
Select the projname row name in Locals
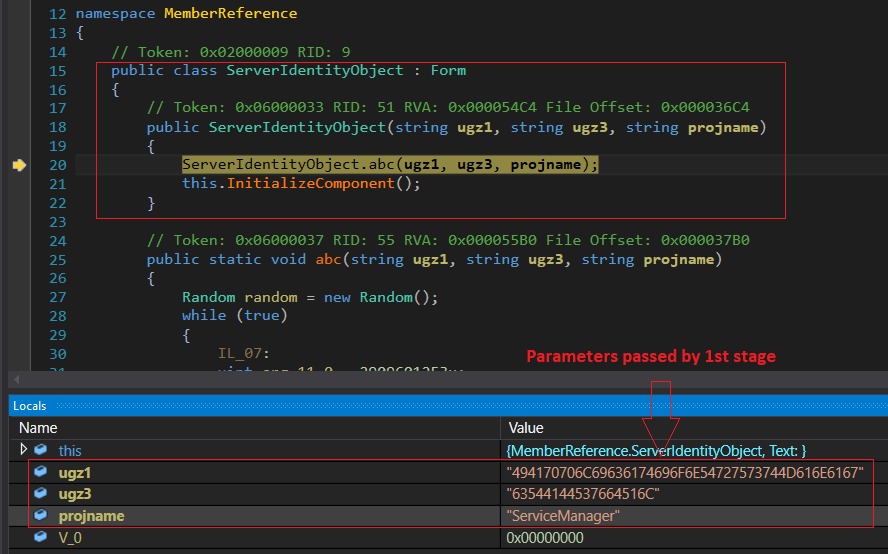pos(91,516)
